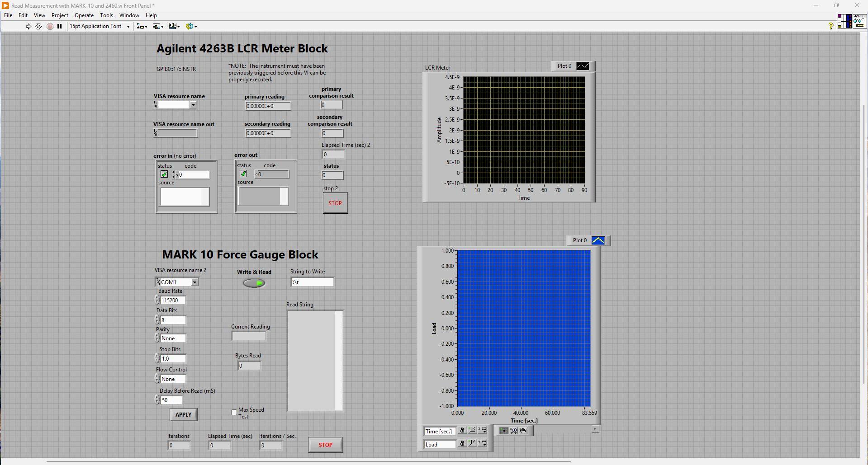This screenshot has height=465, width=868.
Task: Open the Reorder toolbar tool
Action: click(191, 26)
